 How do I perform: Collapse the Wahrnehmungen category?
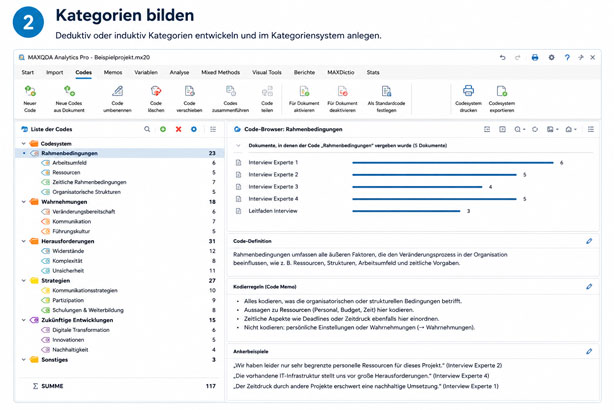(23, 202)
